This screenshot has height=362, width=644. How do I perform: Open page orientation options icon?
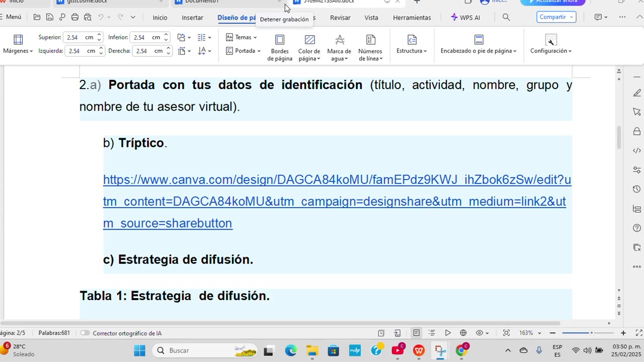[x=184, y=37]
